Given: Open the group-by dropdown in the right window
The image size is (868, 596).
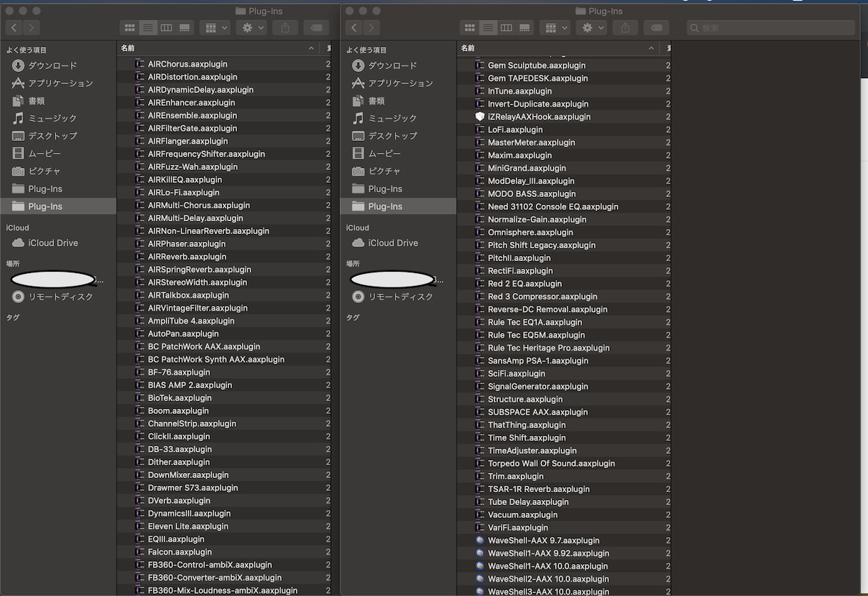Looking at the screenshot, I should 555,28.
